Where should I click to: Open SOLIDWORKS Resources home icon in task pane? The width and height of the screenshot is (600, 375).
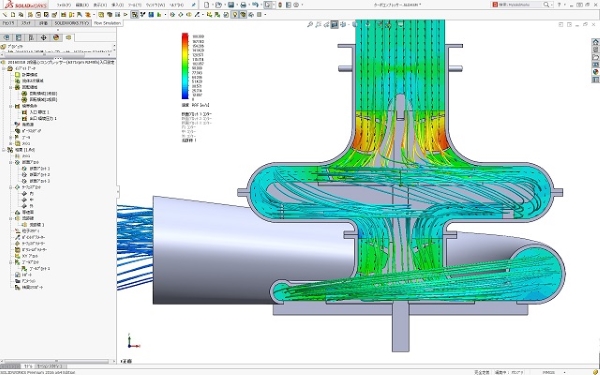click(595, 42)
